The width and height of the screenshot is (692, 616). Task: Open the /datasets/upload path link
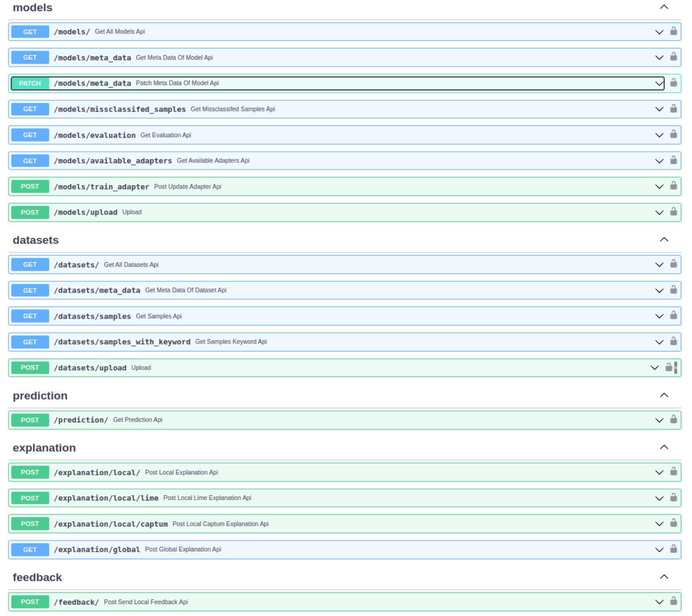tap(90, 368)
